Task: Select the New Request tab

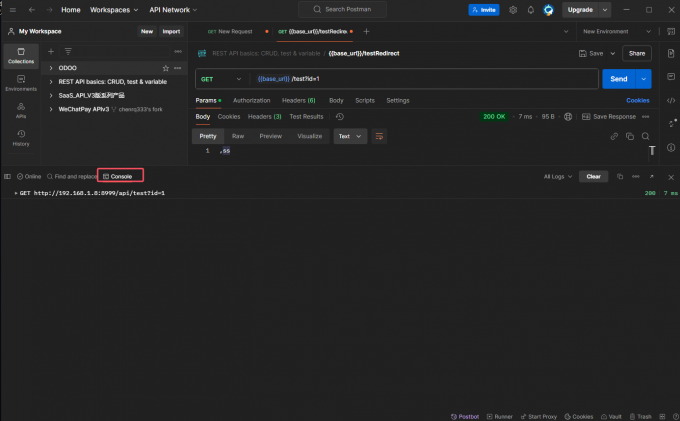Action: tap(235, 31)
